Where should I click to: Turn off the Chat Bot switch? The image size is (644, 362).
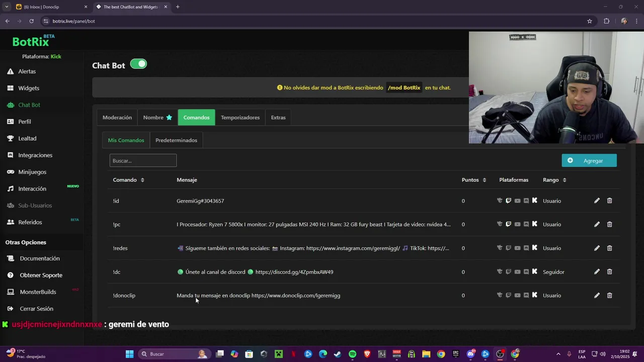pos(138,64)
